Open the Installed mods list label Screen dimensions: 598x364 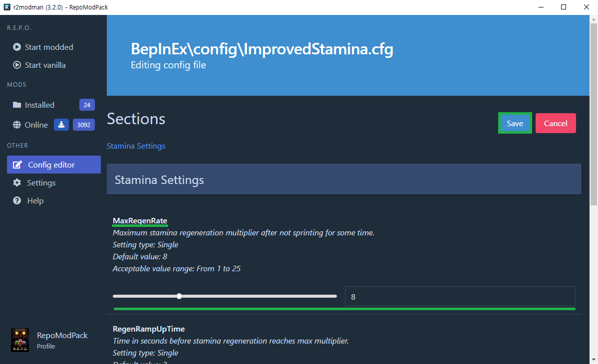click(x=39, y=105)
